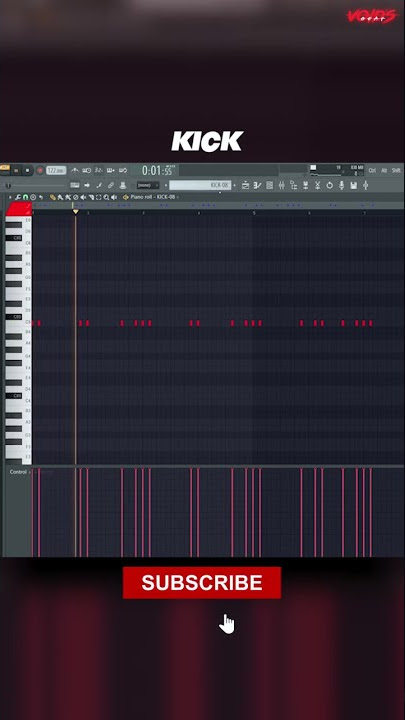405x720 pixels.
Task: Click the pause button in transport
Action: tap(16, 170)
